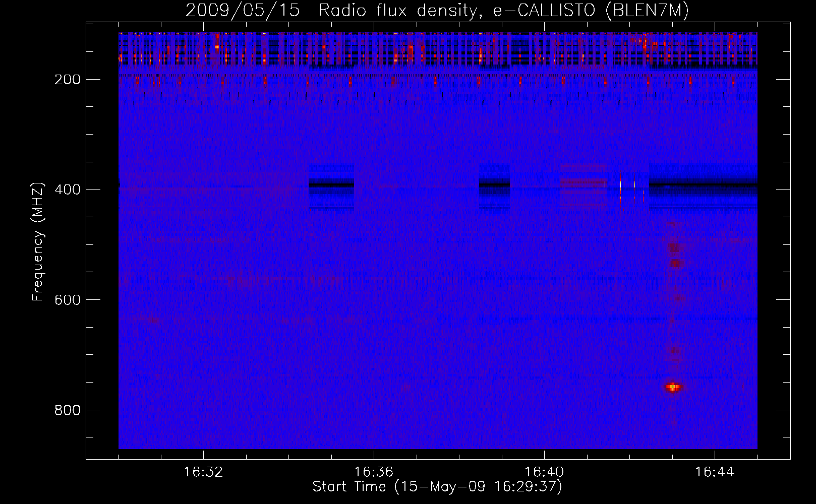Click the black band near 400 MHz at 16:39
This screenshot has height=504, width=816.
click(494, 185)
